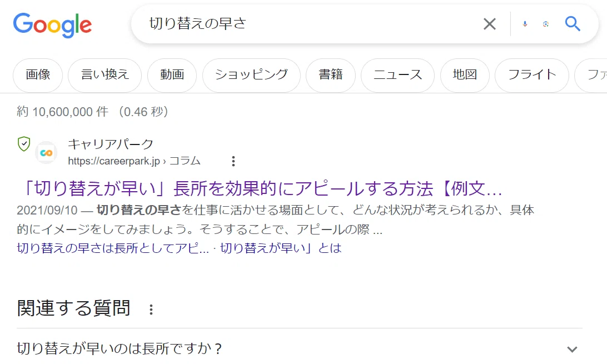Click the green shield security icon
The image size is (607, 364).
pyautogui.click(x=24, y=144)
